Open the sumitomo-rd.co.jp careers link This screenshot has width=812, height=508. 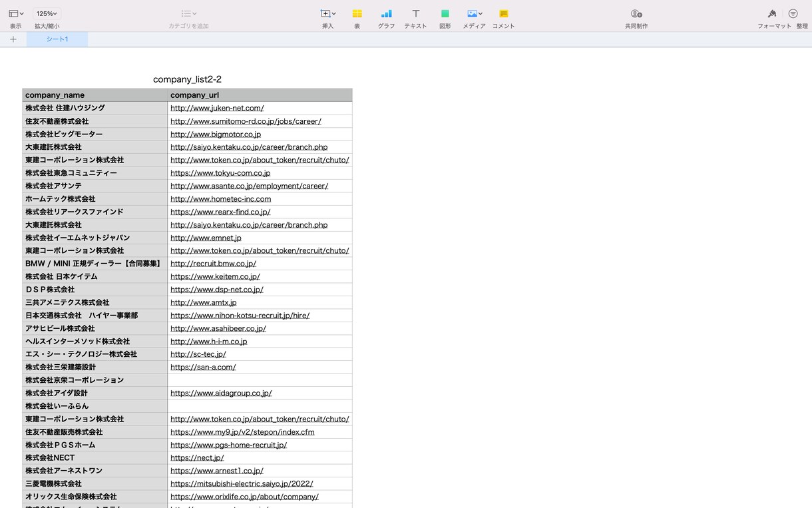point(246,121)
